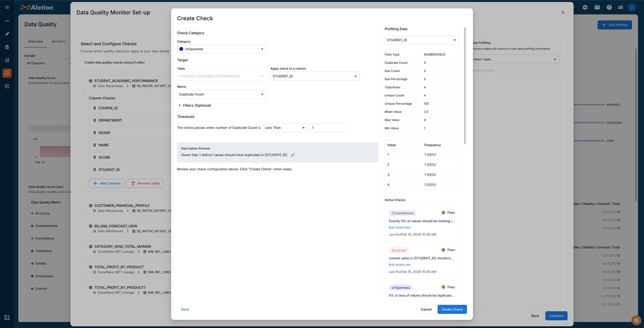This screenshot has width=644, height=328.
Task: Open the Profiling Data STUDENT_ID column dropdown
Action: [421, 40]
